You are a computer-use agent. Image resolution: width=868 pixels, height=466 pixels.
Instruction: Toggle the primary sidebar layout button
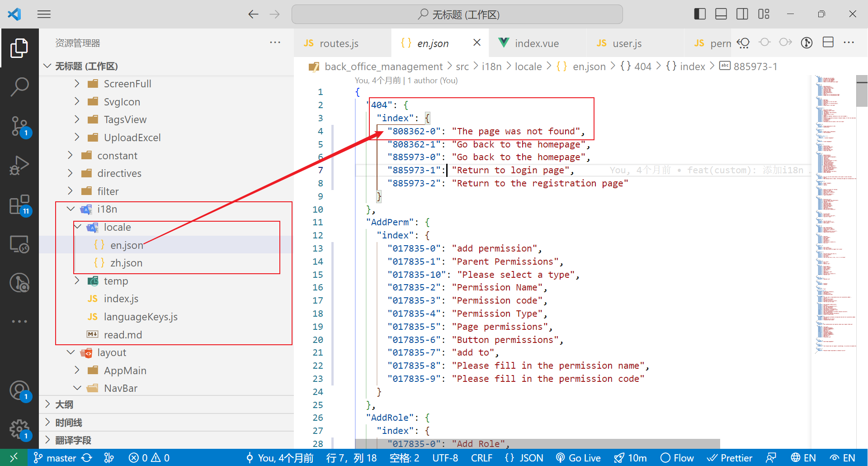(x=699, y=14)
